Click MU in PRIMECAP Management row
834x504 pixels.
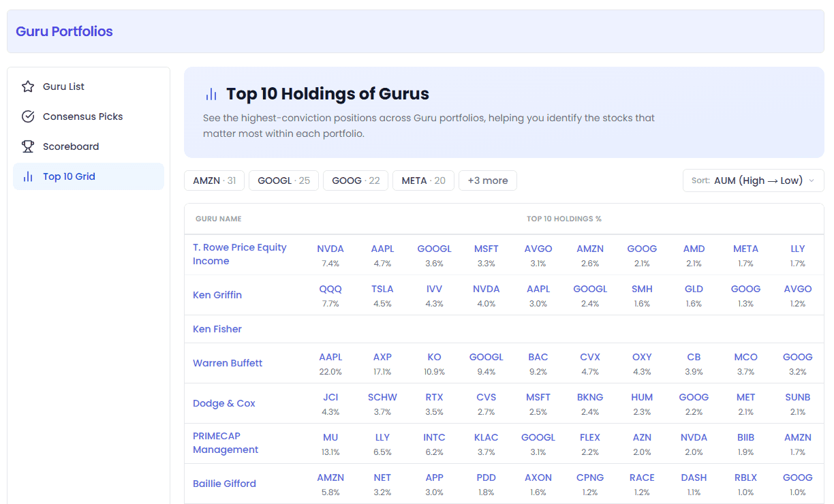click(330, 437)
